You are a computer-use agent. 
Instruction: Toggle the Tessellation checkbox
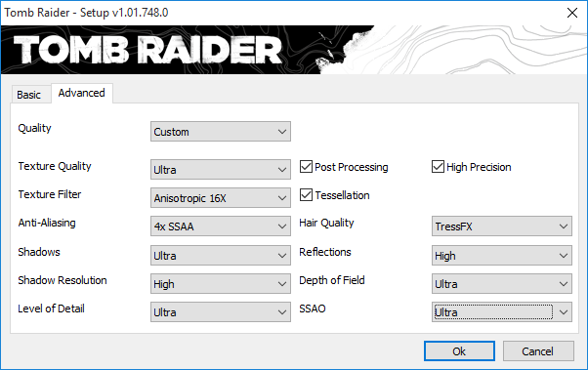(306, 195)
